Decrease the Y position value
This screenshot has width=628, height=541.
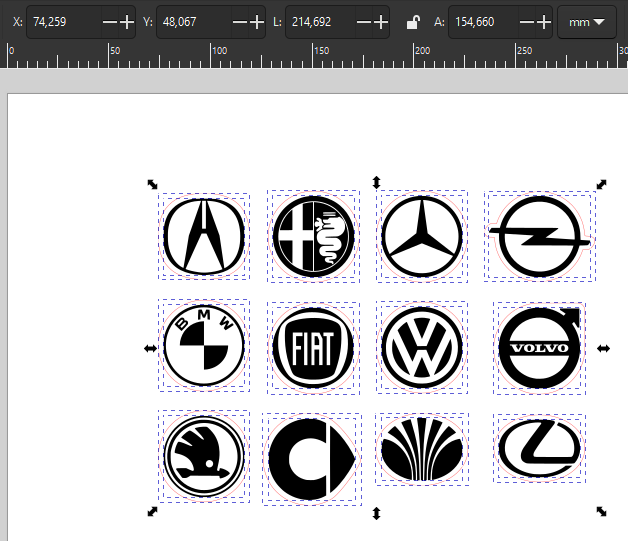240,22
